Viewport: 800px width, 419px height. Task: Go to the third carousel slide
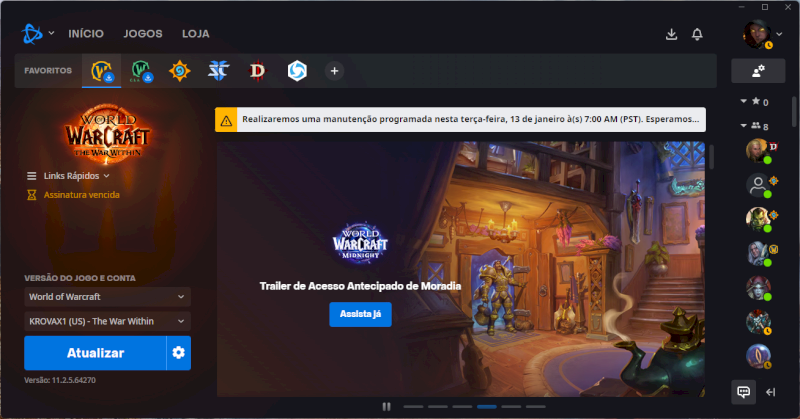(462, 407)
